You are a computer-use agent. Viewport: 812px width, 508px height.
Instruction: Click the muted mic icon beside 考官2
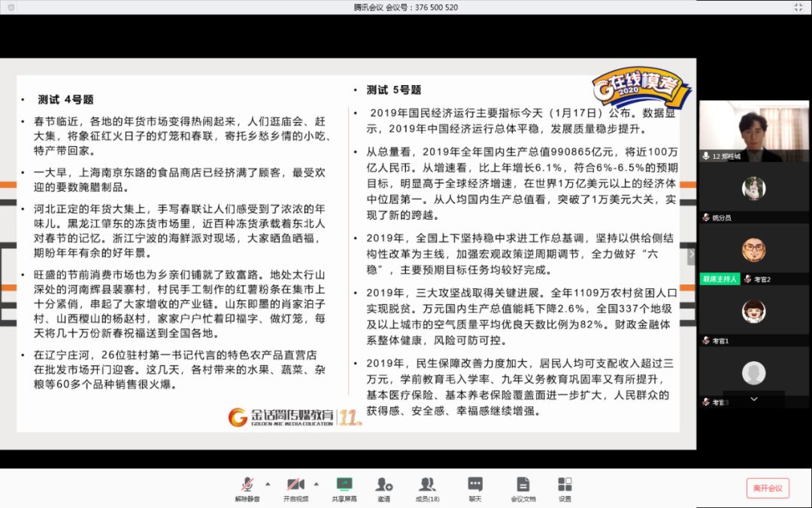[x=747, y=279]
